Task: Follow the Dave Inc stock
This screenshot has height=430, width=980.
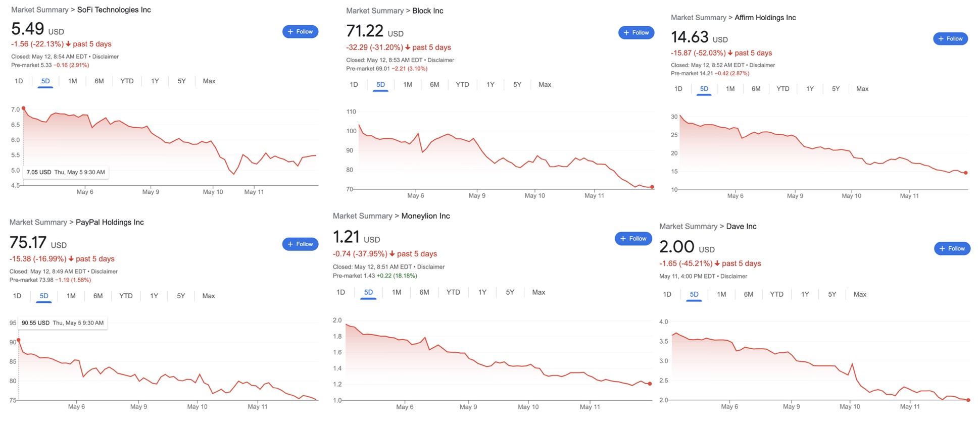Action: click(952, 248)
